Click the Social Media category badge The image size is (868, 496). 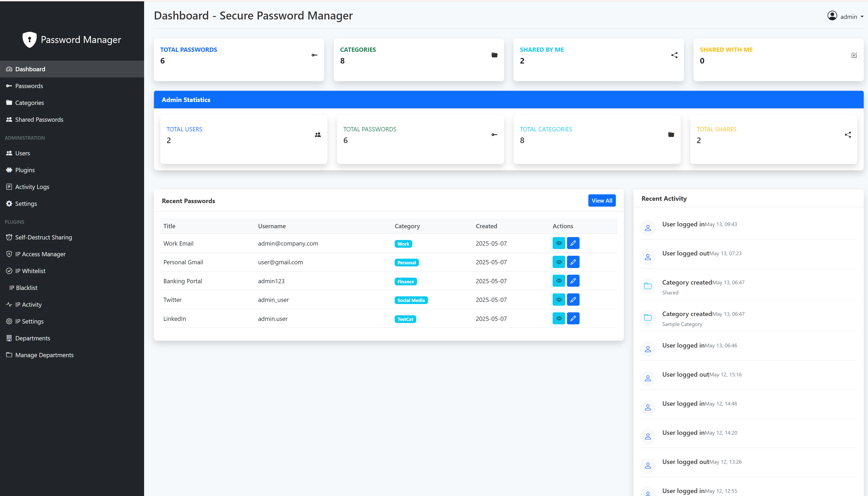(x=411, y=300)
